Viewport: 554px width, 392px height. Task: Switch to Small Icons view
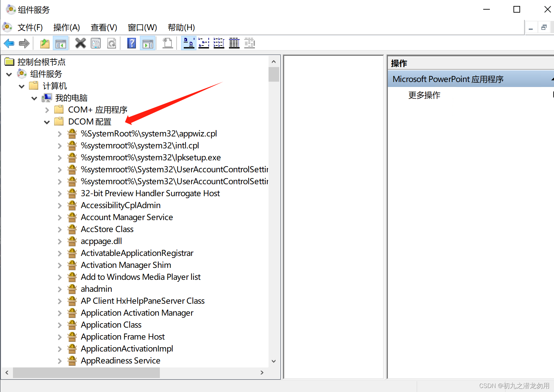(204, 43)
